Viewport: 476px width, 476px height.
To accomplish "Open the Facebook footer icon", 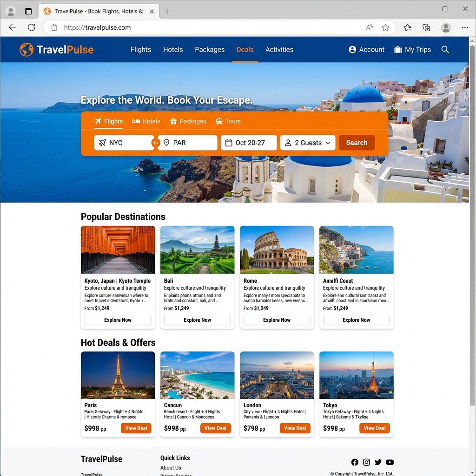I will [x=355, y=462].
